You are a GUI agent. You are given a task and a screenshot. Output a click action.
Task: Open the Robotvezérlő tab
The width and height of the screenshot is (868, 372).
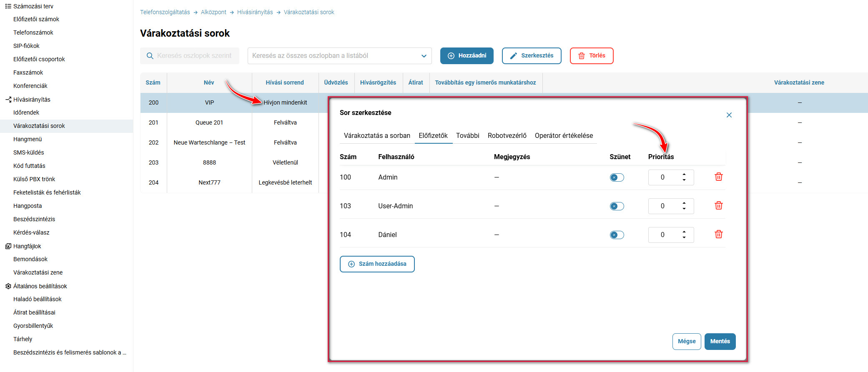tap(507, 136)
